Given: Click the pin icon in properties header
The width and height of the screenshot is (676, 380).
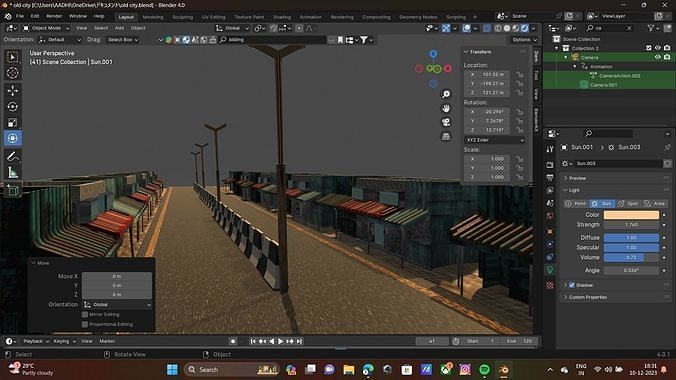Looking at the screenshot, I should (x=667, y=147).
